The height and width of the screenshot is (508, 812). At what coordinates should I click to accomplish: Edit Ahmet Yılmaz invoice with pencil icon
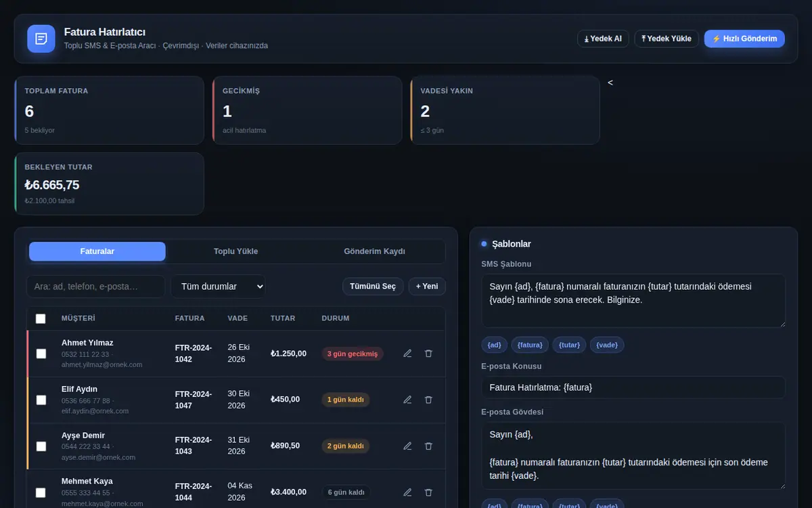pyautogui.click(x=407, y=354)
